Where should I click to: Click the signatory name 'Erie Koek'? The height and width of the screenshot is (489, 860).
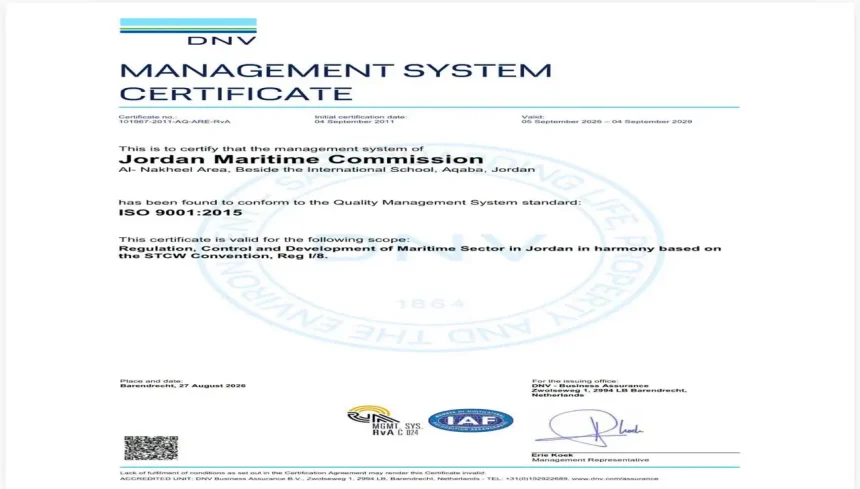coord(552,455)
